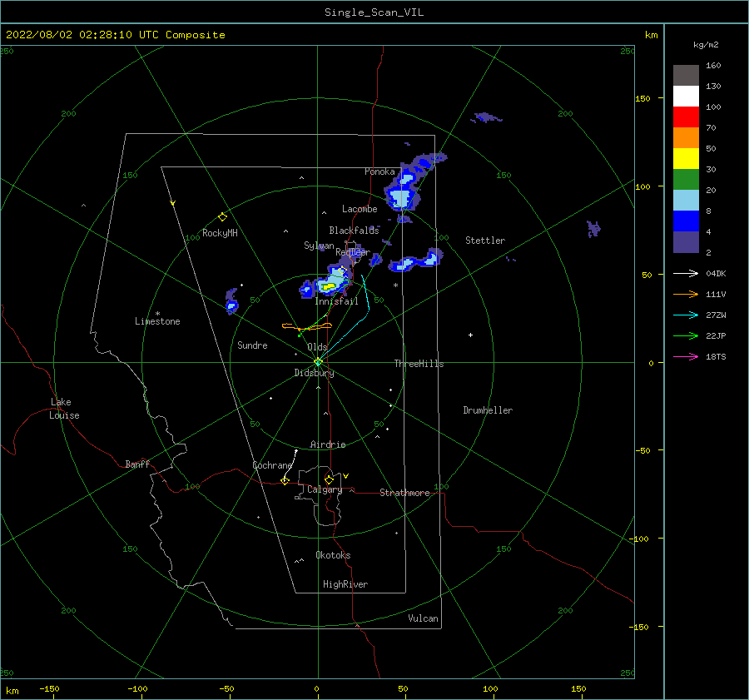Click the storm cell west of Stettler
The height and width of the screenshot is (700, 749).
coord(416,261)
